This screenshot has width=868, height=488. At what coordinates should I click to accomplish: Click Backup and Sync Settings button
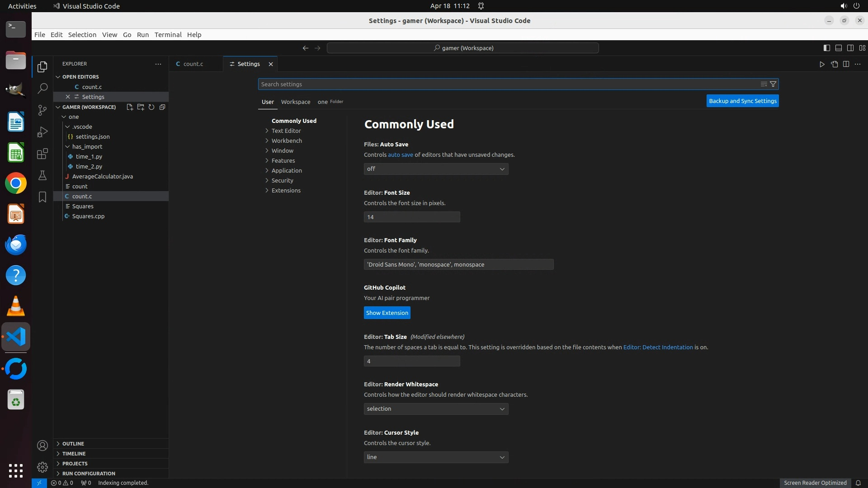coord(742,101)
